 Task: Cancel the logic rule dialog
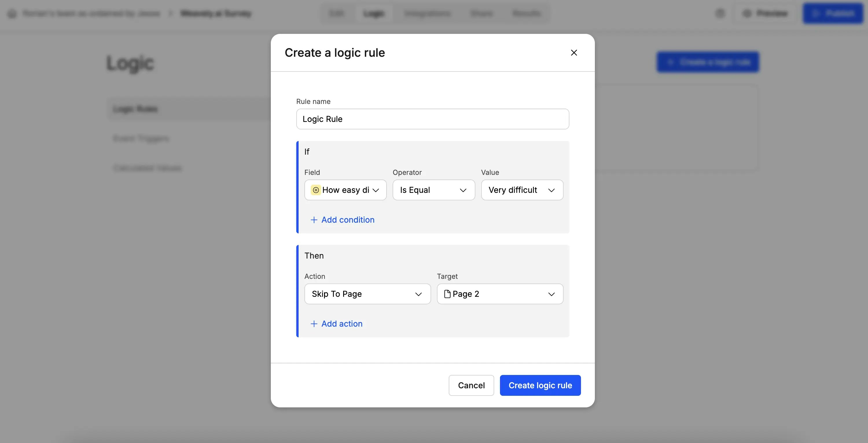tap(471, 385)
